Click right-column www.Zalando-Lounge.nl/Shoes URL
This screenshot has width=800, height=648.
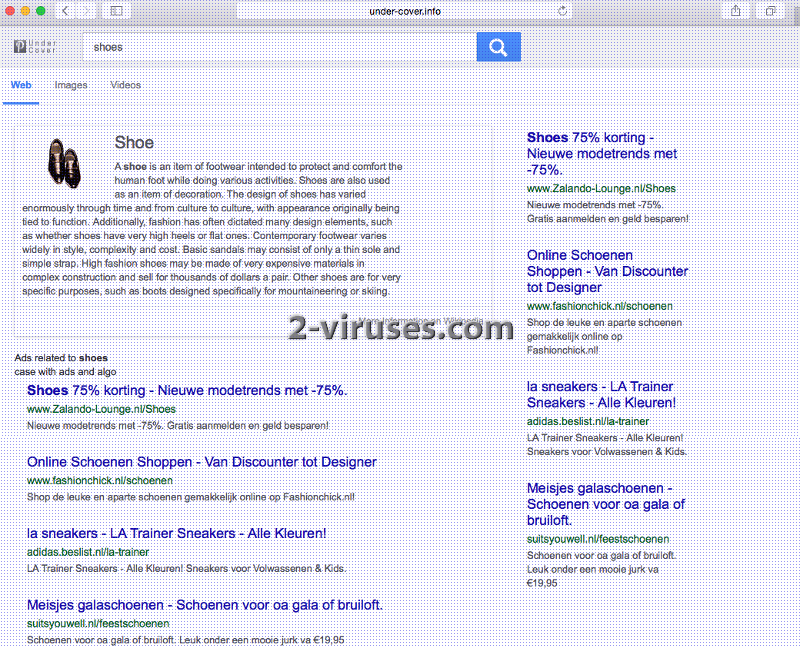point(601,189)
